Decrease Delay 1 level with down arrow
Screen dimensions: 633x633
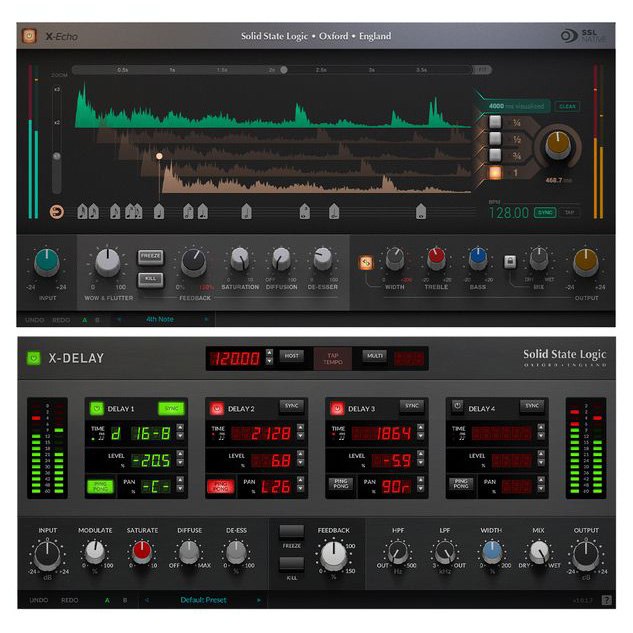click(x=180, y=462)
